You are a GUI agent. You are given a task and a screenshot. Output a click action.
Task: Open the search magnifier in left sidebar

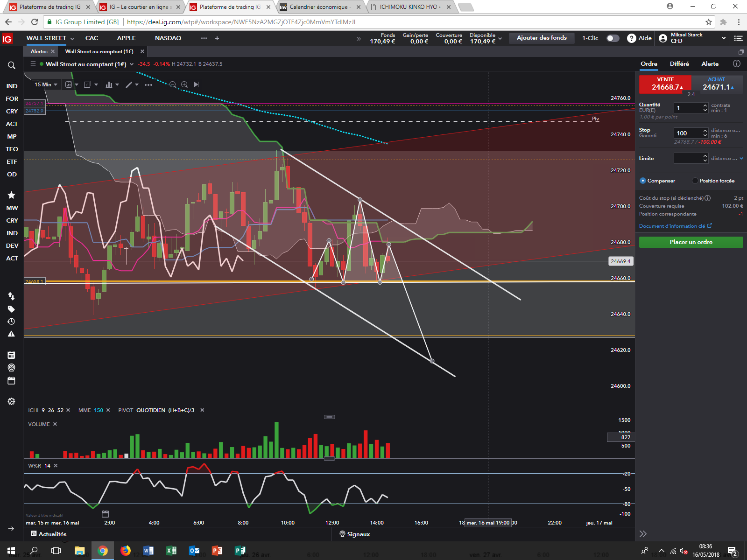[x=12, y=65]
